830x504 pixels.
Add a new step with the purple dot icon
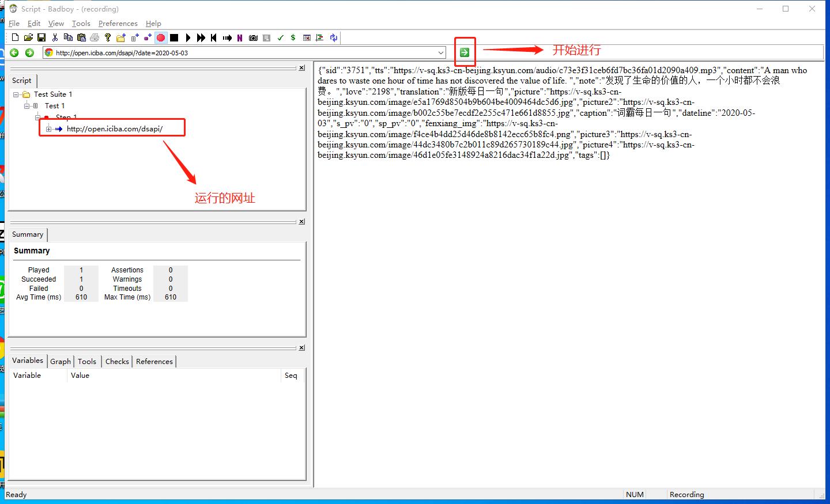(x=148, y=37)
